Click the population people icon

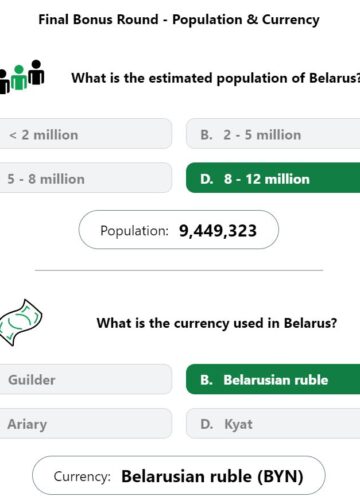click(22, 77)
